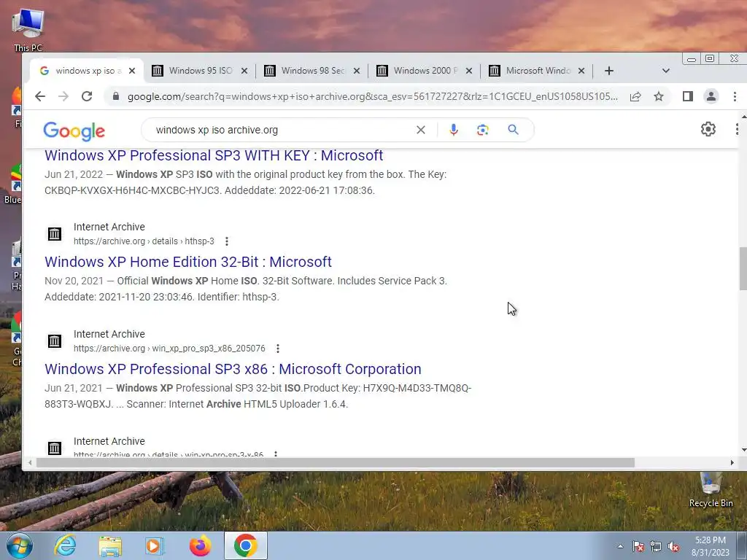747x560 pixels.
Task: Open the taskbar clock showing 5:28 PM
Action: (x=711, y=546)
